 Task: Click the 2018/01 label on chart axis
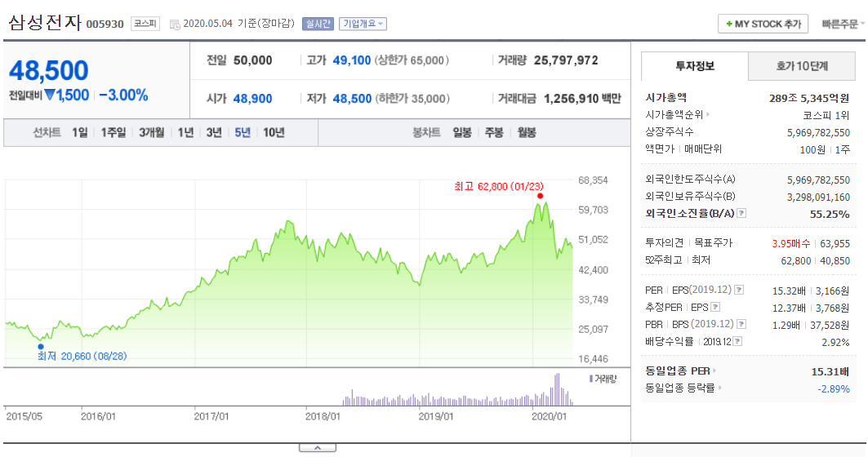(x=323, y=417)
